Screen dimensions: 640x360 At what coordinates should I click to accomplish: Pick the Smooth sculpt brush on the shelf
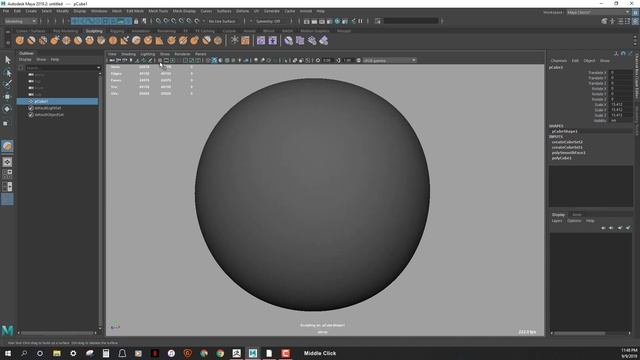tap(31, 40)
